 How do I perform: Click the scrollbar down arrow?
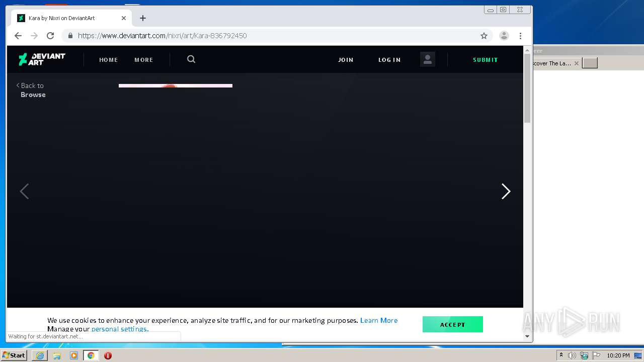pos(527,336)
